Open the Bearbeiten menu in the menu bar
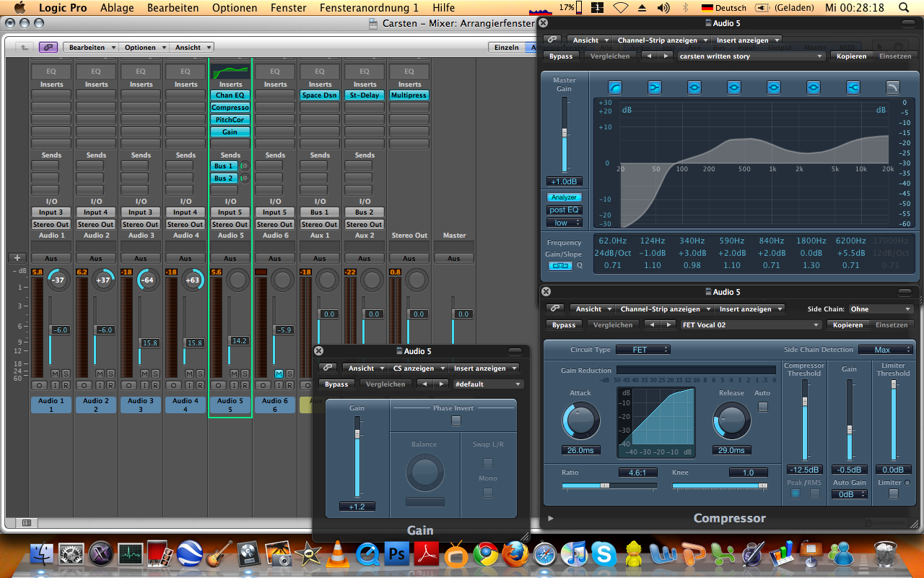 173,8
